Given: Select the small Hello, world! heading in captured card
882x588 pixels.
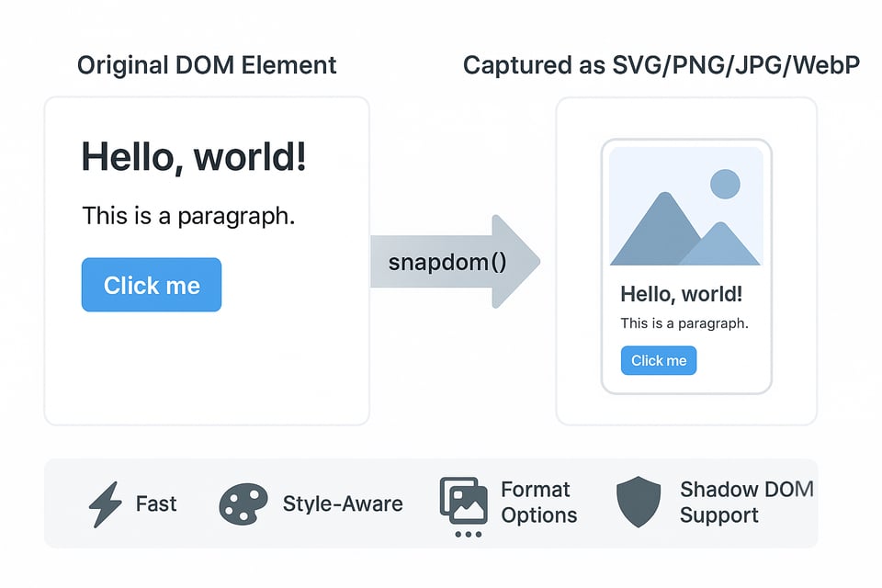Looking at the screenshot, I should pyautogui.click(x=681, y=294).
